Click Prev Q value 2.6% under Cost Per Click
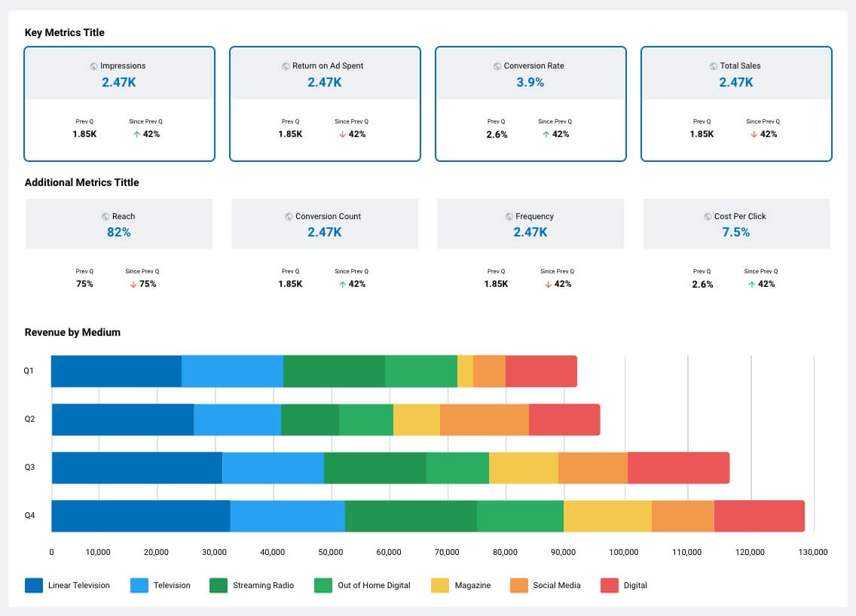This screenshot has height=616, width=856. point(702,285)
